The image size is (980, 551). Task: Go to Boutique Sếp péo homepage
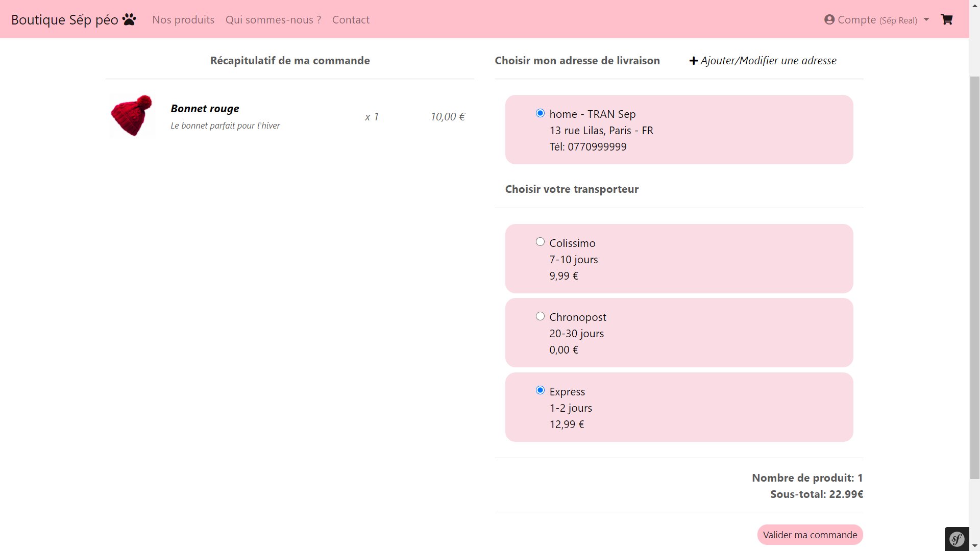(x=65, y=20)
